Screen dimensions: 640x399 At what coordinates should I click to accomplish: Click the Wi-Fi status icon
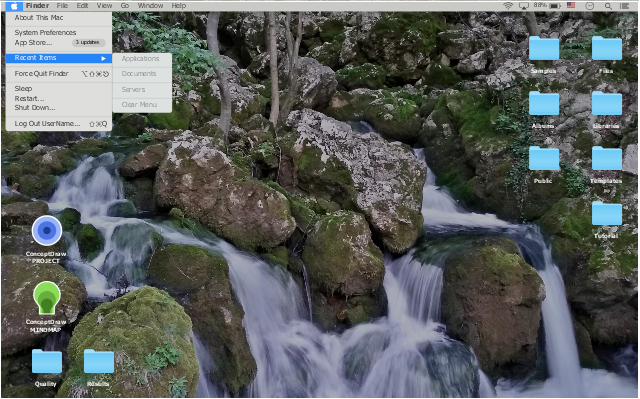pyautogui.click(x=508, y=6)
